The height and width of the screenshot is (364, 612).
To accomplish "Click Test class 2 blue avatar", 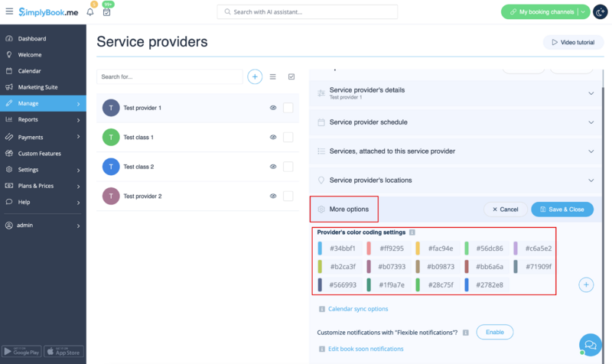I will coord(111,167).
